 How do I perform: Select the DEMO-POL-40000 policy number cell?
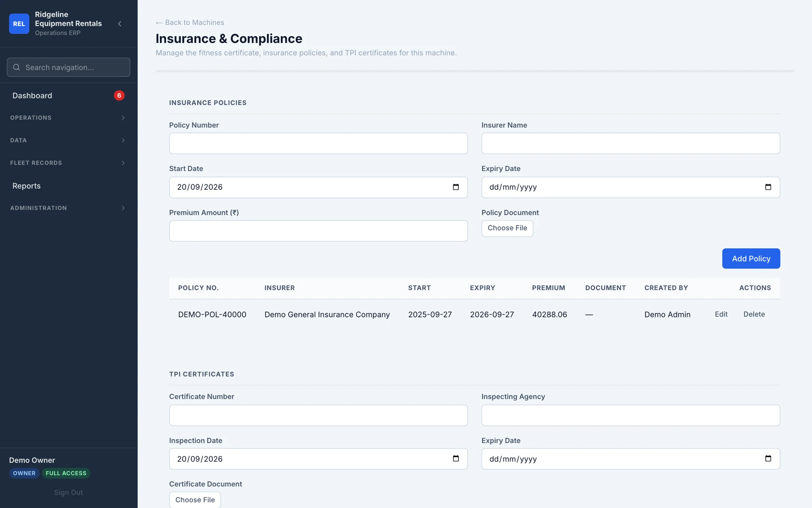click(212, 315)
